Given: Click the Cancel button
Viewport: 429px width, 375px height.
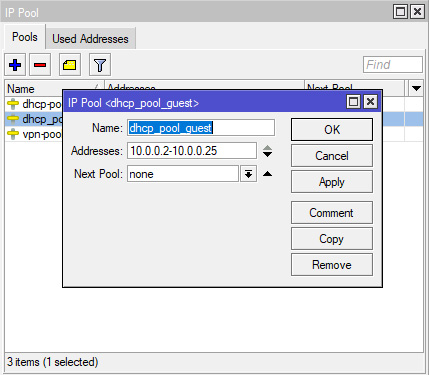Looking at the screenshot, I should coord(332,156).
